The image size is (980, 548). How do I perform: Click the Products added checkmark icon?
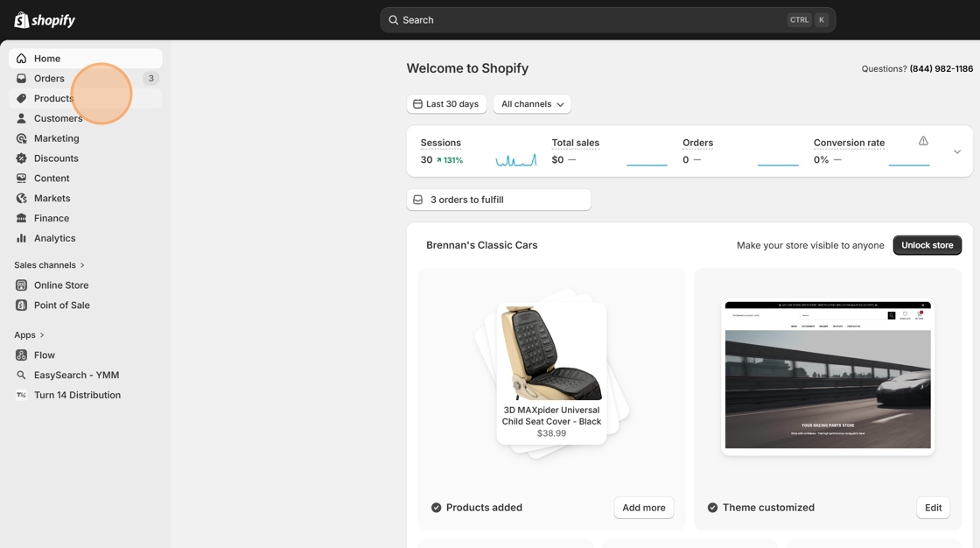point(437,508)
